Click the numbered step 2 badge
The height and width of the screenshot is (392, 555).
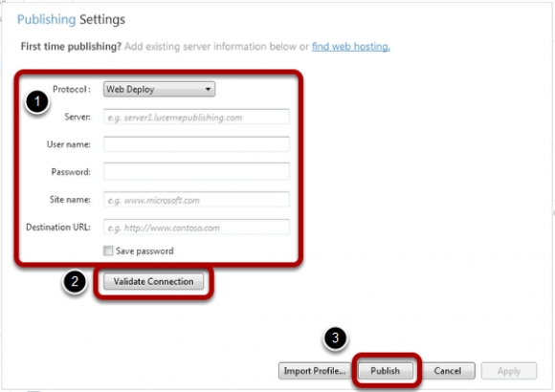(75, 282)
